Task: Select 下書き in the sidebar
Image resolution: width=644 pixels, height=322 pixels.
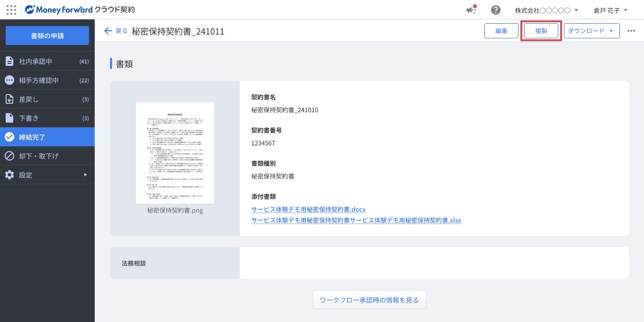Action: [47, 118]
